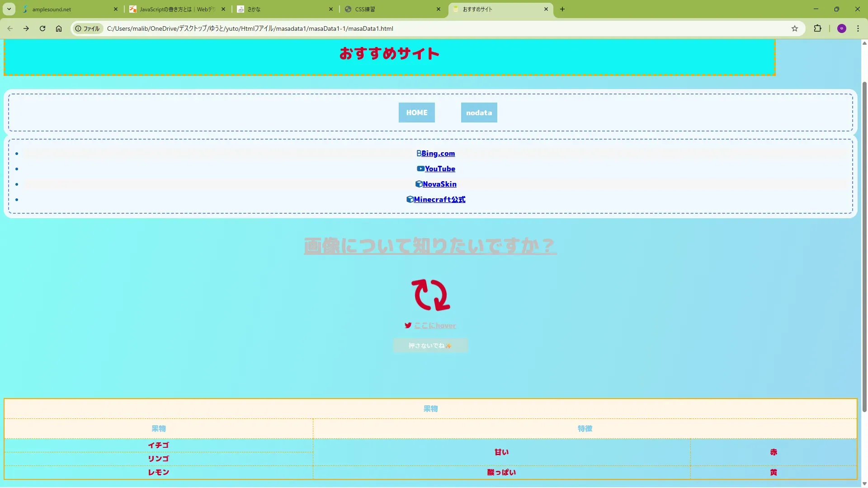The width and height of the screenshot is (868, 488).
Task: Click the Twitter bird icon
Action: pos(408,325)
